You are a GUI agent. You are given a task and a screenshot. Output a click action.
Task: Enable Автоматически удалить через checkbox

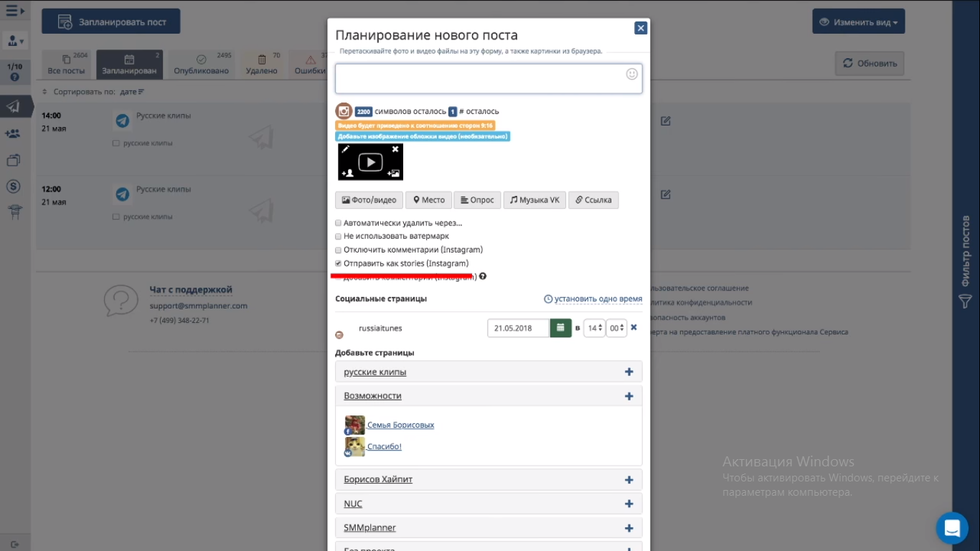coord(339,223)
